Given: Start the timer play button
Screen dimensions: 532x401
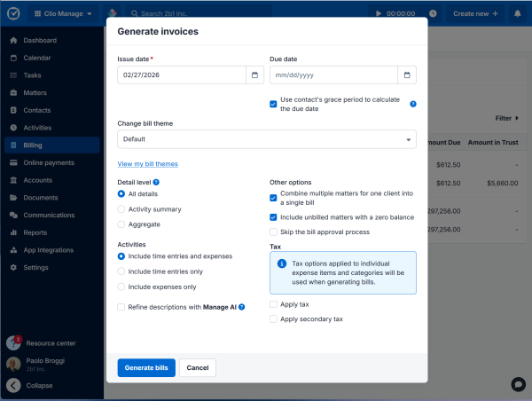Looking at the screenshot, I should 379,13.
